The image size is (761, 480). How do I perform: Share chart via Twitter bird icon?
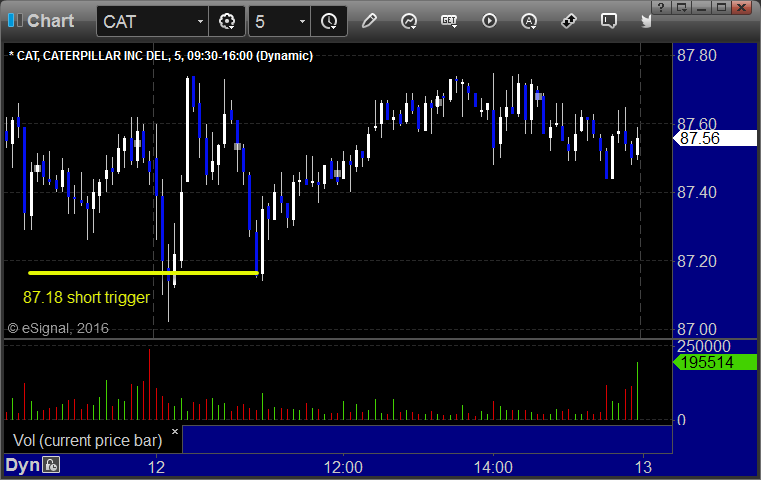(x=646, y=21)
